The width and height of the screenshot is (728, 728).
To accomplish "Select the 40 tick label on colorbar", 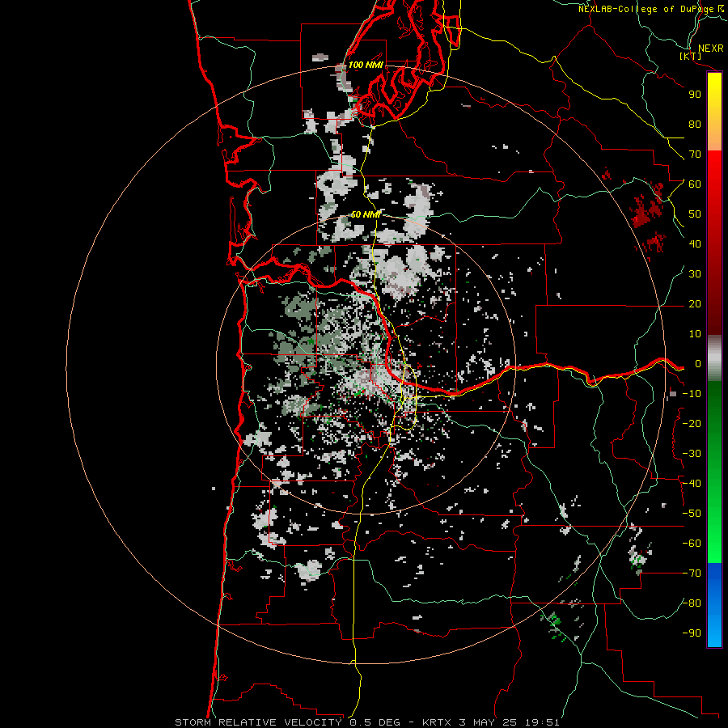I will pos(695,244).
